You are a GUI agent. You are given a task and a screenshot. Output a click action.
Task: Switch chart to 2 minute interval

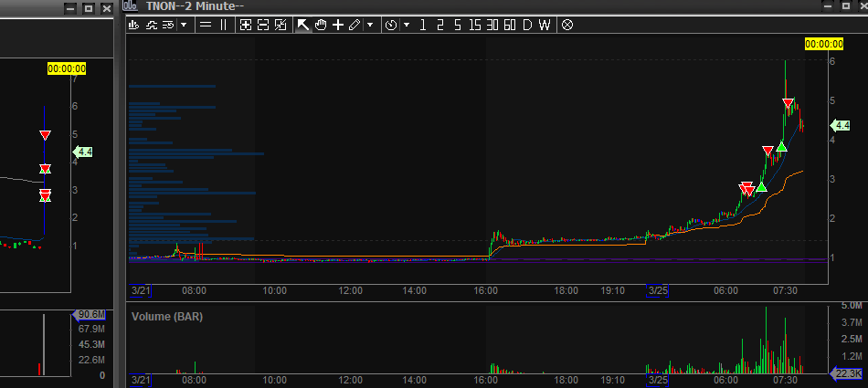tap(440, 25)
